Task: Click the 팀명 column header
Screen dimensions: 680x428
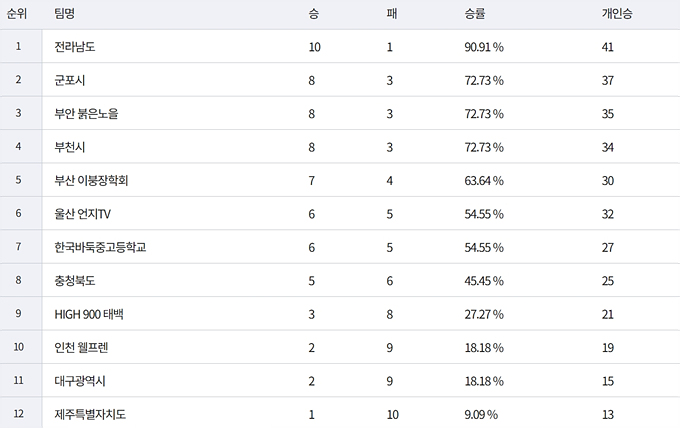Action: coord(66,14)
